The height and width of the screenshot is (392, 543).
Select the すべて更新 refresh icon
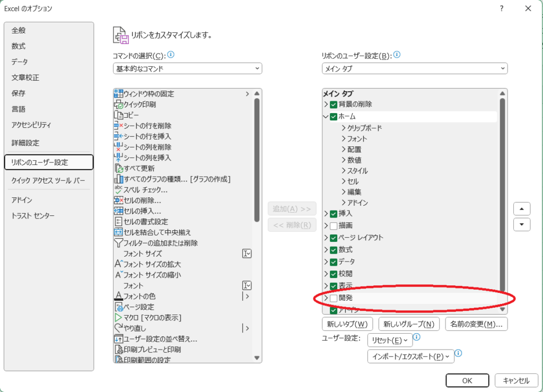[118, 168]
